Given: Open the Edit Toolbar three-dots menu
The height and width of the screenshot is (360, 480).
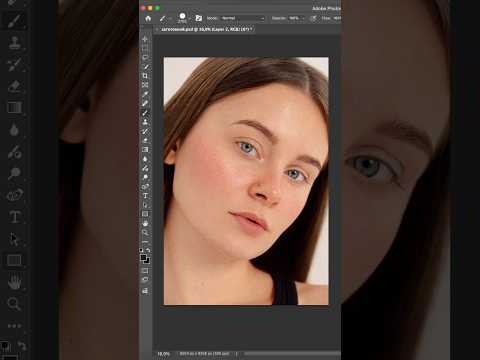Looking at the screenshot, I should tap(145, 242).
